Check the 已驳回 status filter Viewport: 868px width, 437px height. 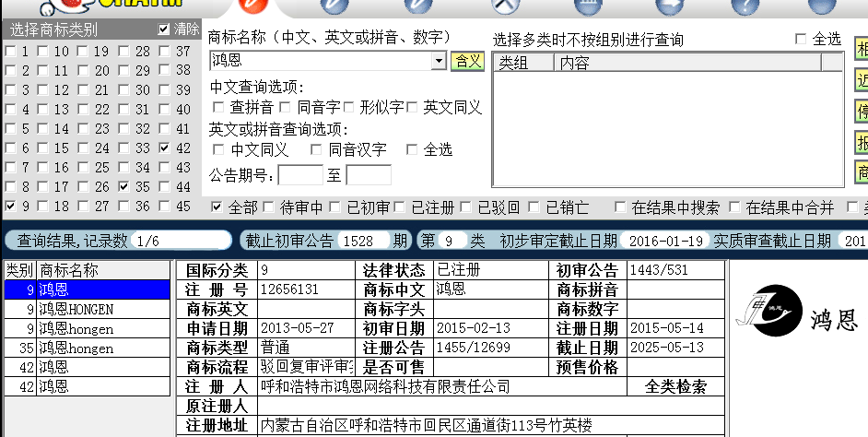click(466, 207)
